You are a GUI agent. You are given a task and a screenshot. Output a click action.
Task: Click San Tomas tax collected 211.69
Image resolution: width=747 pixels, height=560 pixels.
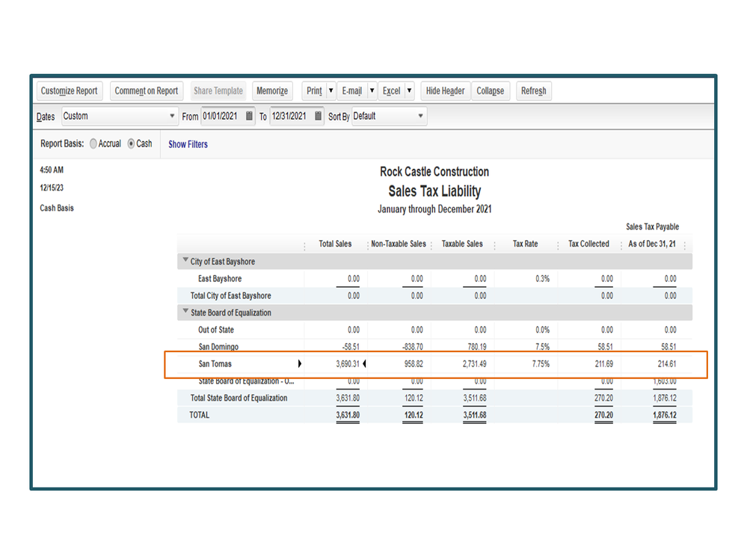coord(603,364)
